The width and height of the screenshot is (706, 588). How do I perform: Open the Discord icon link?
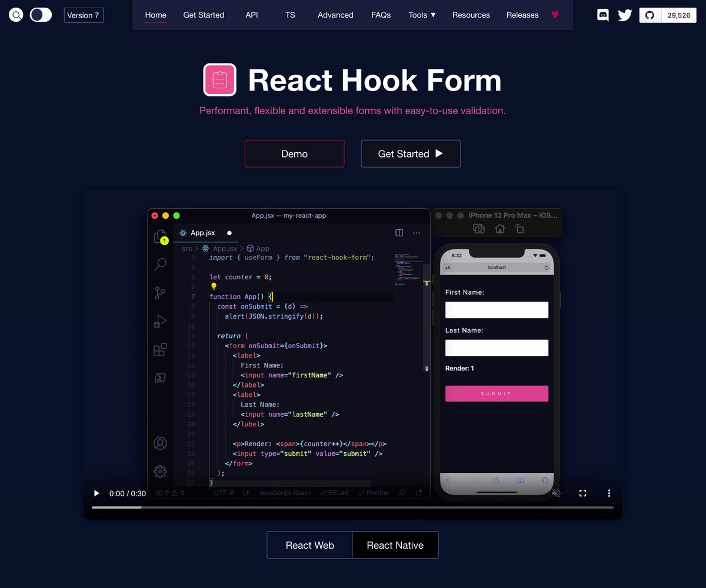pos(603,15)
